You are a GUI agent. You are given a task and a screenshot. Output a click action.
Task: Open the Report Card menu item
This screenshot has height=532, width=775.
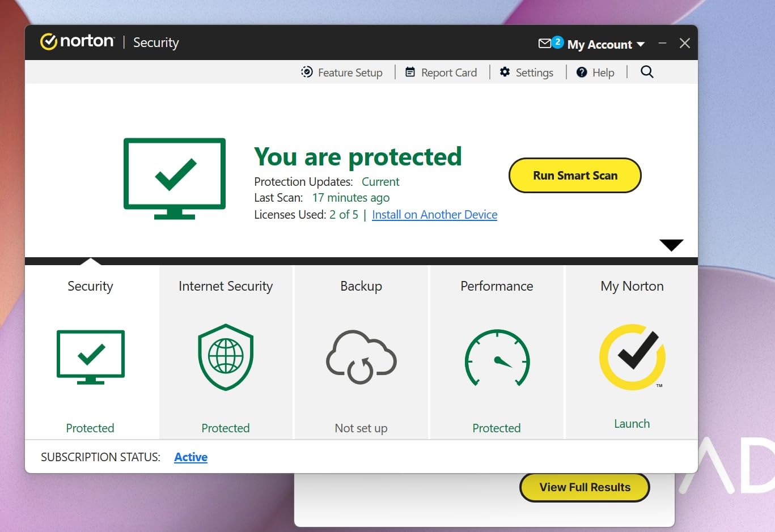tap(441, 72)
